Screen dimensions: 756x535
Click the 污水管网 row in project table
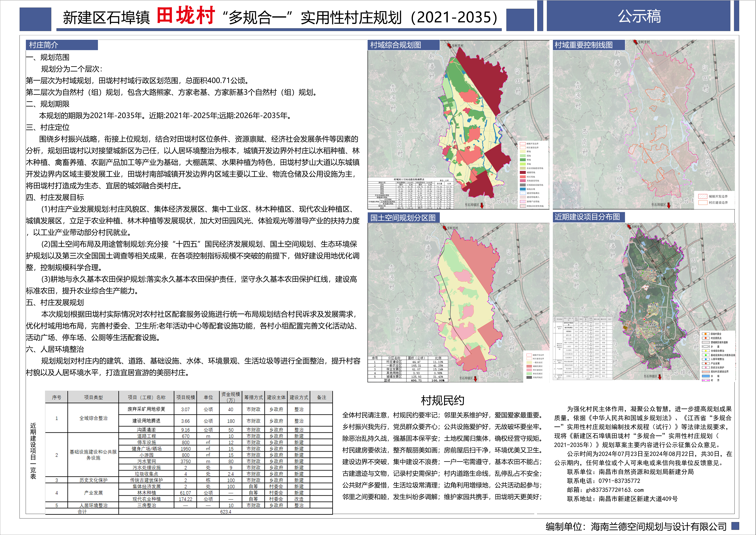[x=147, y=461]
